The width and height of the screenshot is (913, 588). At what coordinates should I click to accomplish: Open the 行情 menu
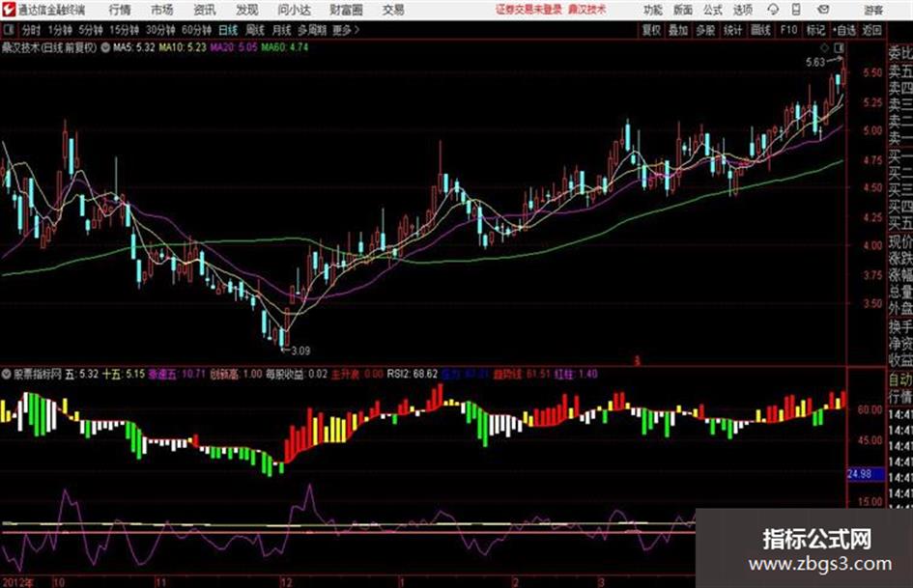pyautogui.click(x=120, y=10)
